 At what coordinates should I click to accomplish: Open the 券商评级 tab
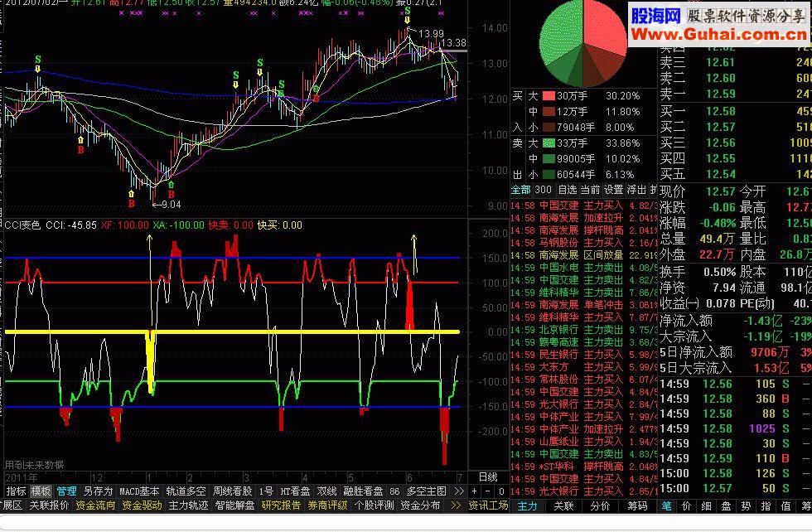[328, 505]
